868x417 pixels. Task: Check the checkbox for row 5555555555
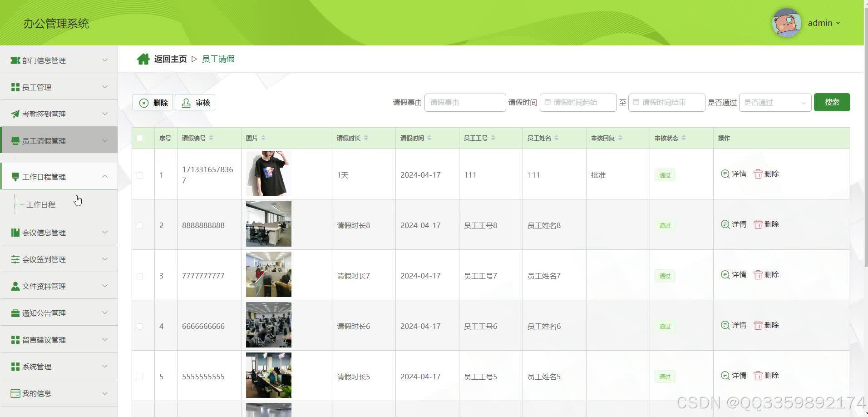point(140,377)
